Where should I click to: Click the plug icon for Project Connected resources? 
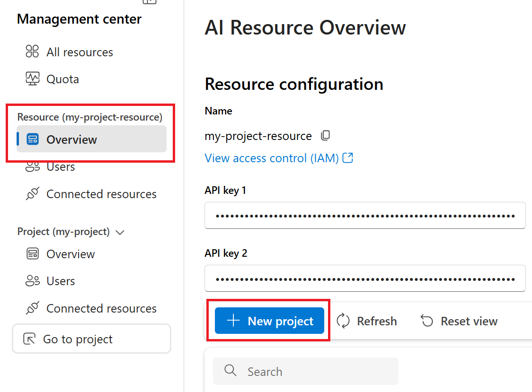pos(33,308)
